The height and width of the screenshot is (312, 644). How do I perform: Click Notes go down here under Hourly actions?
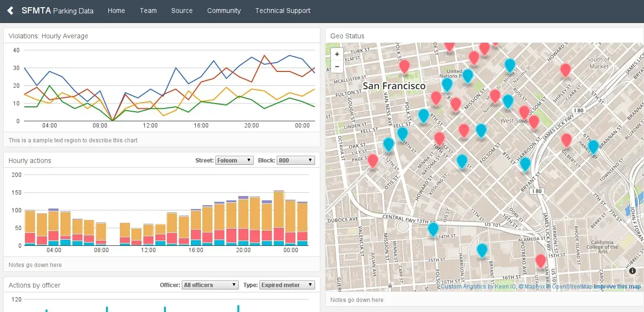coord(35,265)
